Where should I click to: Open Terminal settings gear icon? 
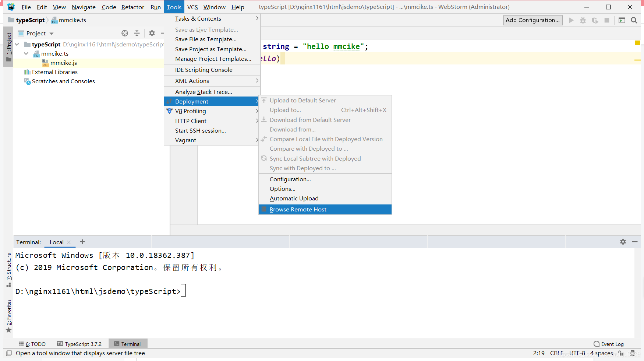[623, 242]
